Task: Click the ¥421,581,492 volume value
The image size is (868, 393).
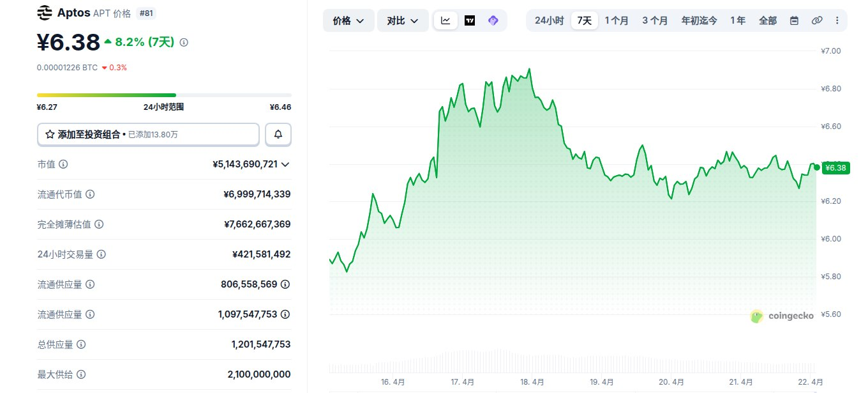Action: click(262, 254)
